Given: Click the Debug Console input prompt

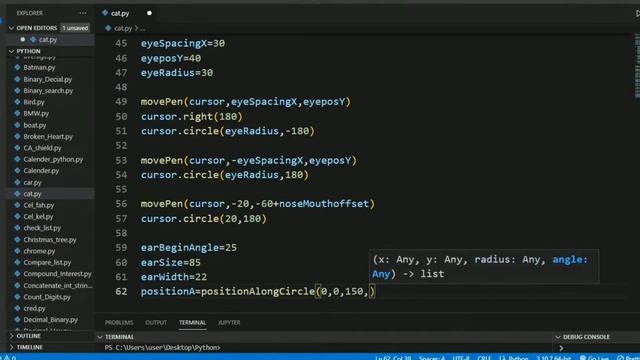Looking at the screenshot, I should point(562,348).
